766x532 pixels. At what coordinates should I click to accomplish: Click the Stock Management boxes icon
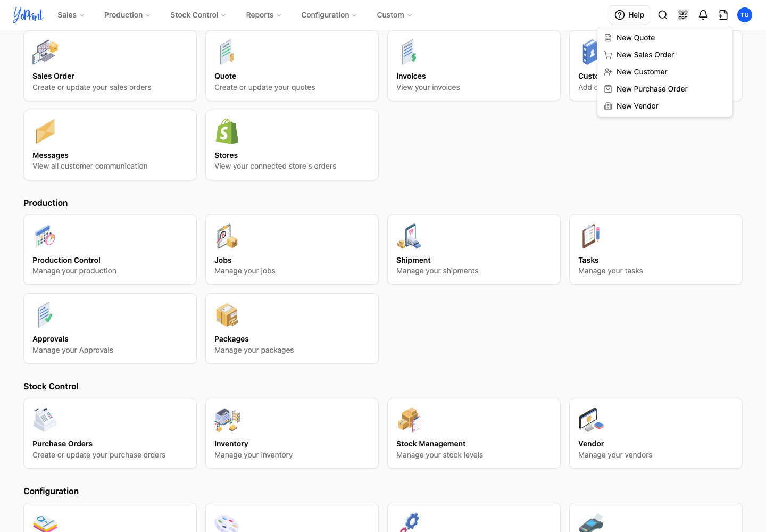point(409,420)
